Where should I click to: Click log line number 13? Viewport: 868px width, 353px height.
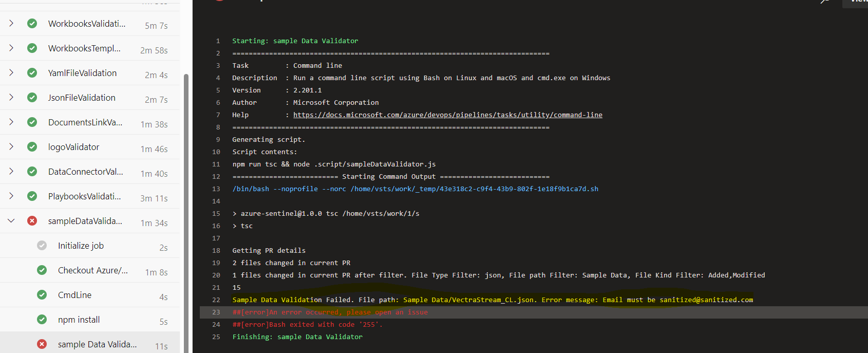tap(216, 189)
